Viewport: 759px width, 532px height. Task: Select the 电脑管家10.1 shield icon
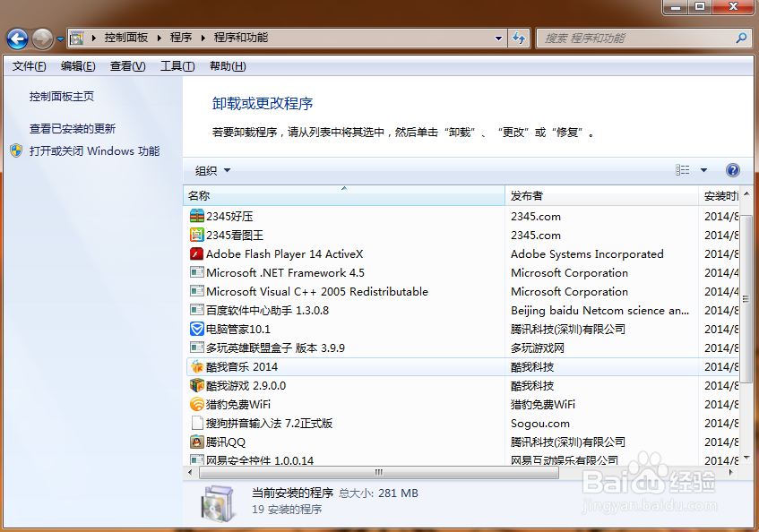197,329
